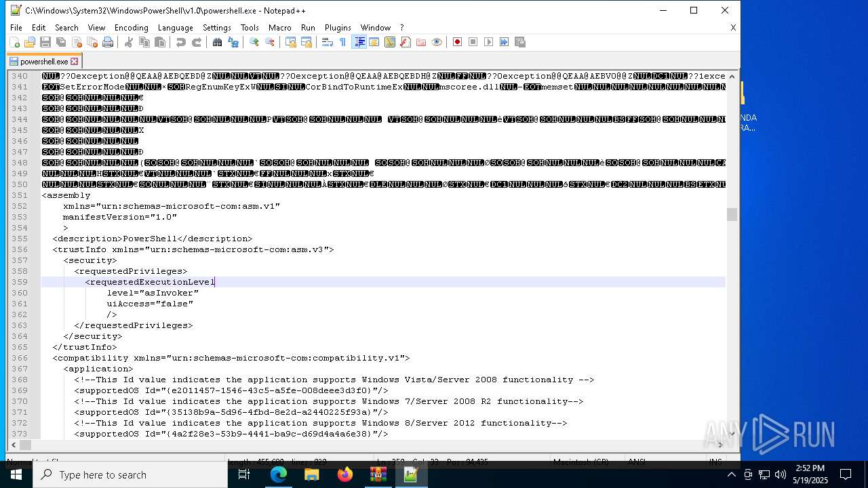Click the Zoom In toolbar icon
The image size is (868, 488).
(x=254, y=42)
